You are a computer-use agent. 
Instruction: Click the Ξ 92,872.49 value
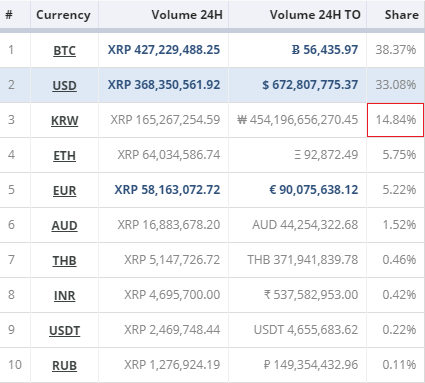(326, 155)
